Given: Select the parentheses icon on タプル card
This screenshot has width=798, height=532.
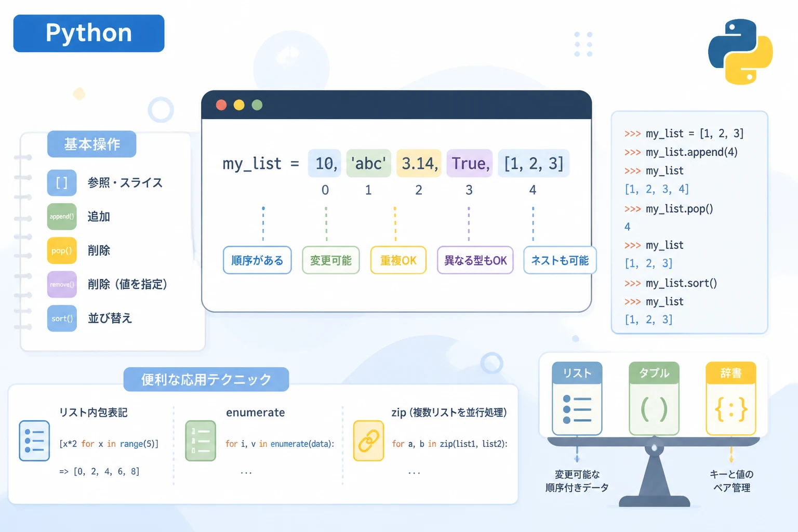Looking at the screenshot, I should pyautogui.click(x=654, y=409).
